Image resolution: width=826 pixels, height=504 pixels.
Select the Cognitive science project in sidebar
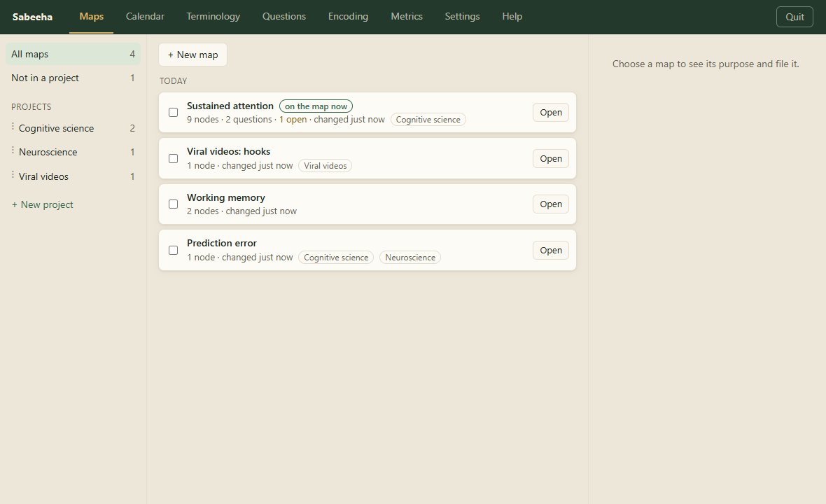coord(73,128)
